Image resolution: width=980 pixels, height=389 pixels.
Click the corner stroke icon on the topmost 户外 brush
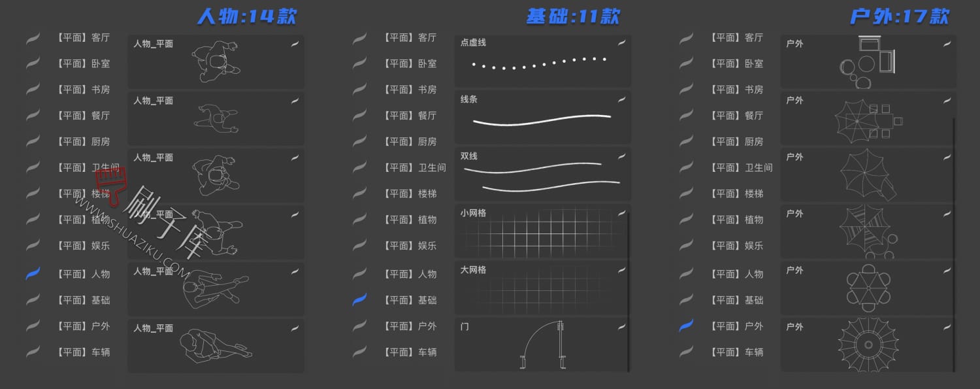tap(947, 44)
